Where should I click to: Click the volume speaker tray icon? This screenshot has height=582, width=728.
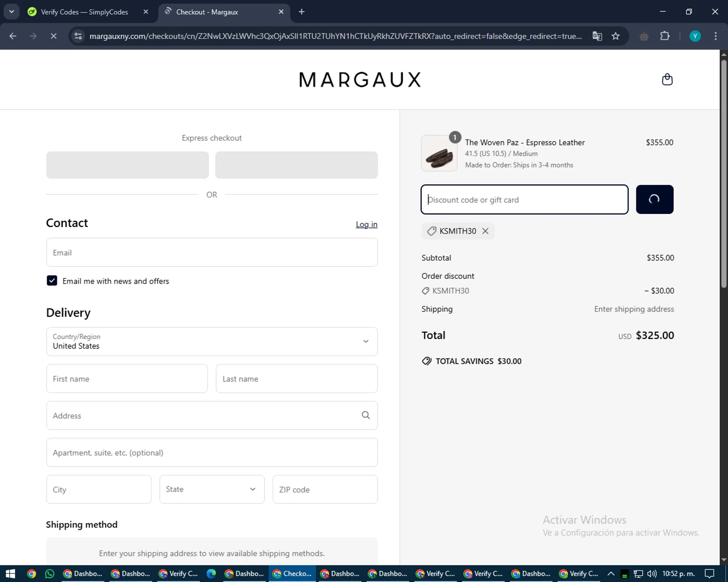point(652,574)
